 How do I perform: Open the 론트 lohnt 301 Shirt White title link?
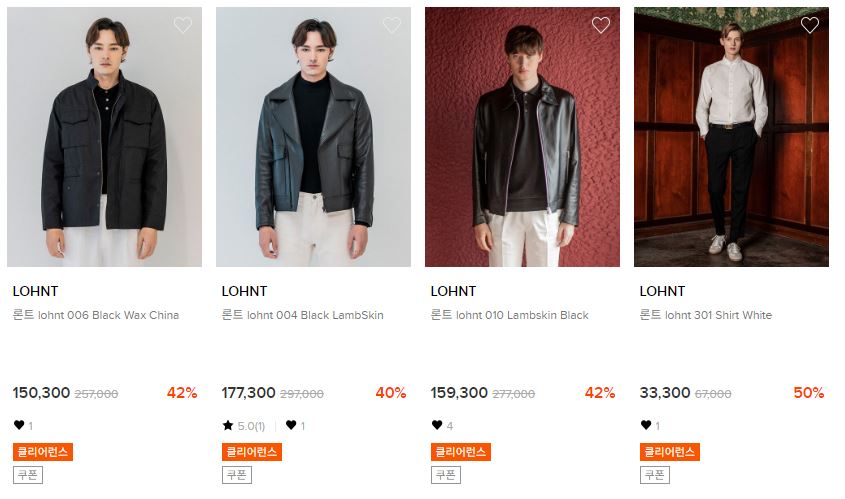(706, 315)
